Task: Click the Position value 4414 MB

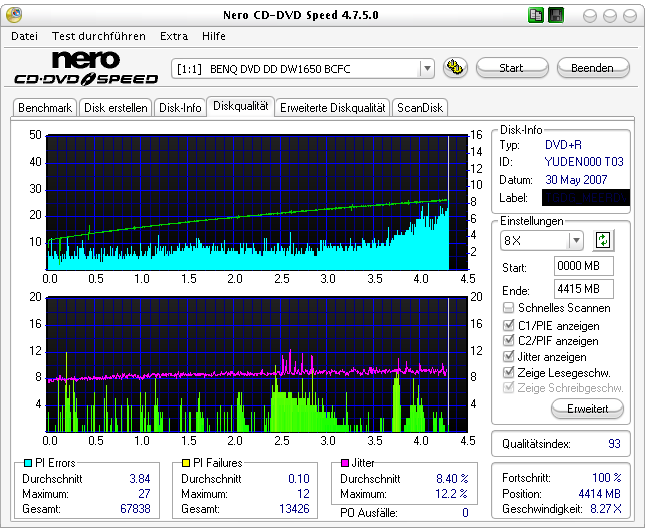Action: (599, 493)
